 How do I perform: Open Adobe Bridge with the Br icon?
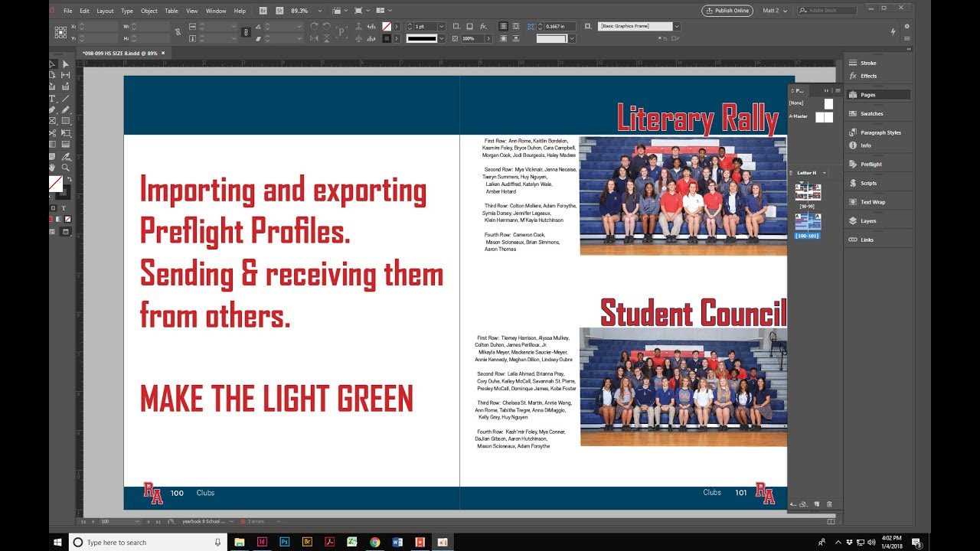[263, 11]
